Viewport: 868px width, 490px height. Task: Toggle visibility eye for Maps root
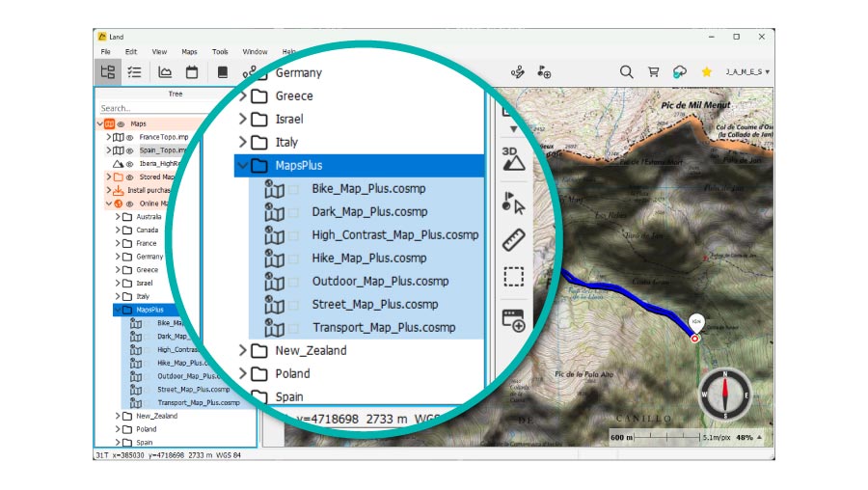click(x=121, y=124)
